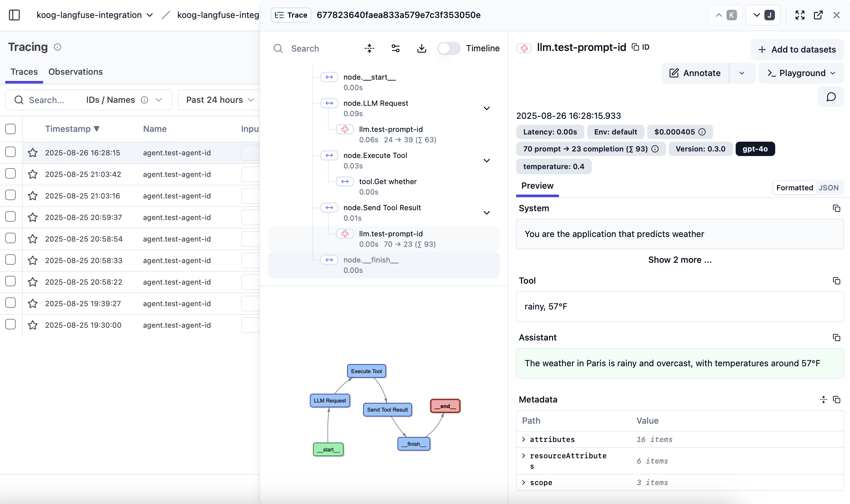The image size is (850, 504).
Task: Click the collapse-all icon in the trace toolbar
Action: pos(369,48)
